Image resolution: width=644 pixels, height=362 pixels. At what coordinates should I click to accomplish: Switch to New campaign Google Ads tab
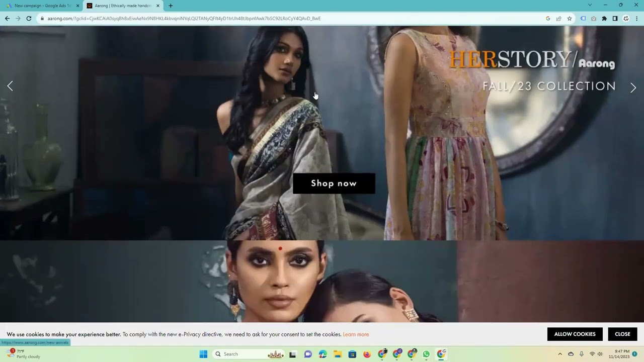tap(43, 6)
